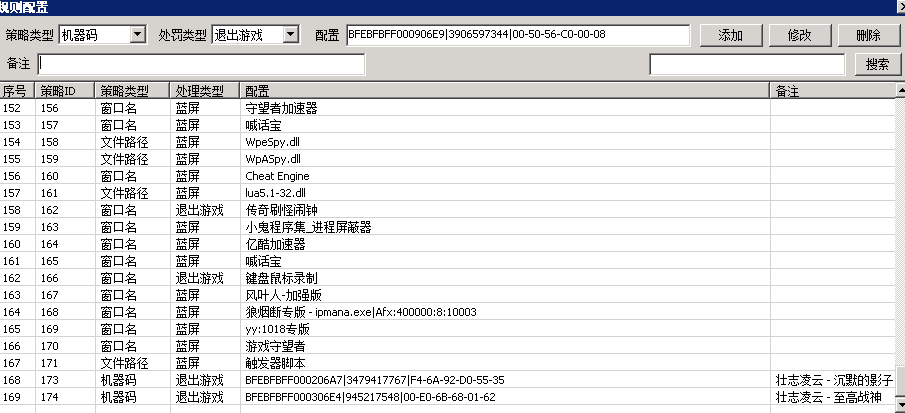Sort by the 序号 column header

[17, 91]
